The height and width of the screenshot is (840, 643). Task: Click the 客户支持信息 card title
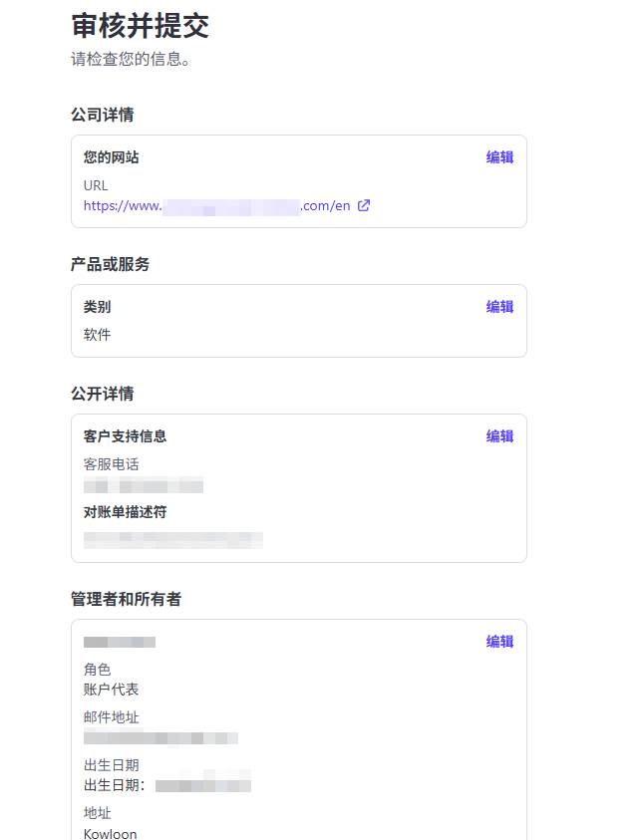click(x=125, y=436)
